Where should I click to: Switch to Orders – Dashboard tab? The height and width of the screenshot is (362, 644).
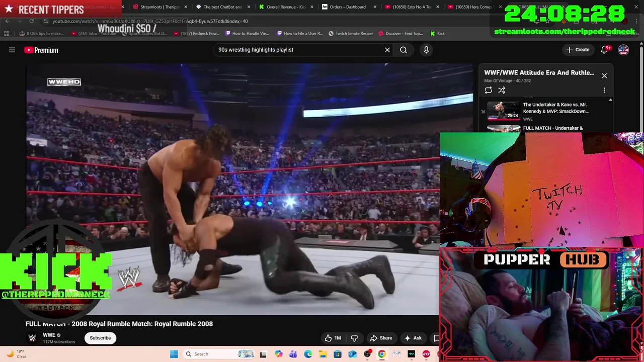coord(347,7)
